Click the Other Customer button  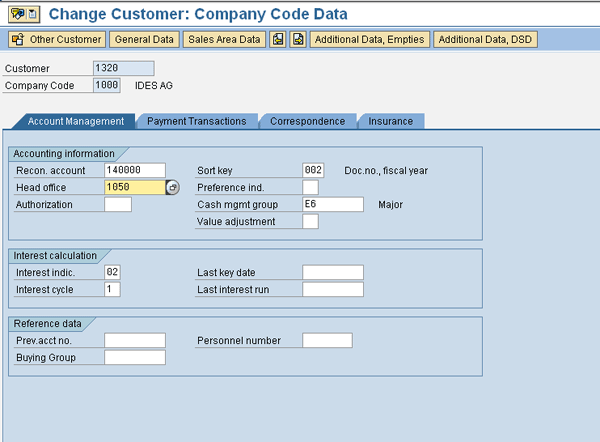[x=57, y=40]
